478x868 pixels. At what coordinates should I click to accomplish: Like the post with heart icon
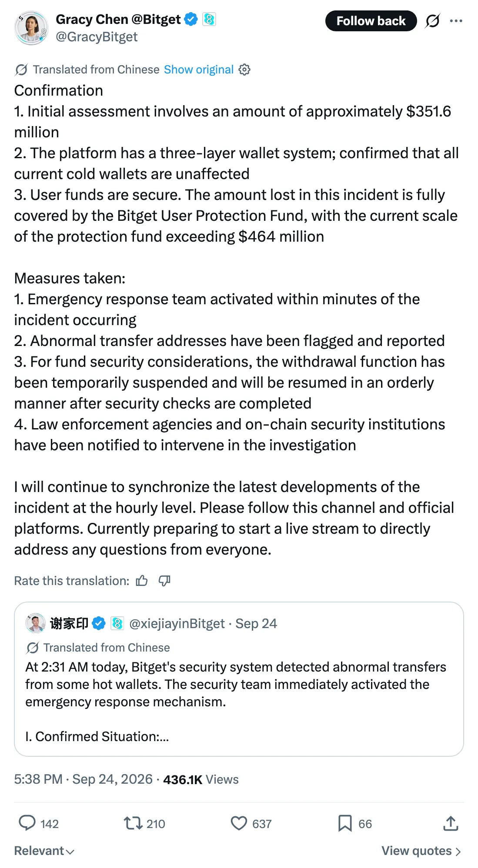click(239, 823)
